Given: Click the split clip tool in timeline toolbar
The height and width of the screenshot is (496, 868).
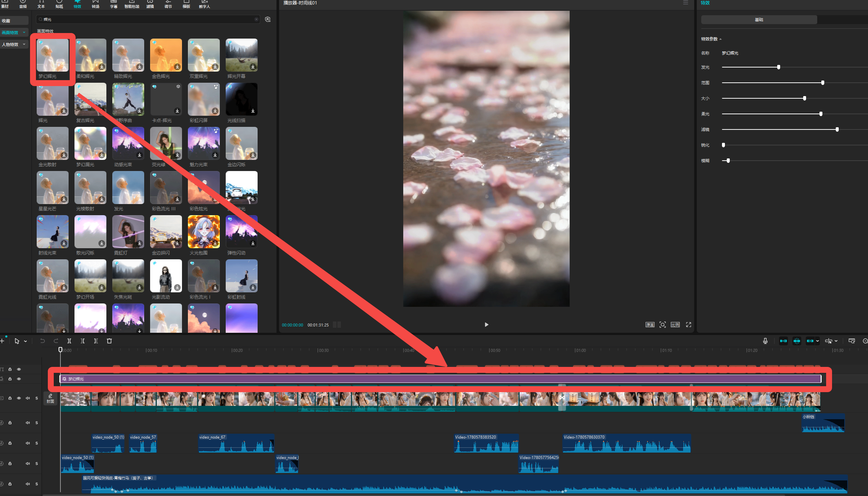Looking at the screenshot, I should click(69, 341).
